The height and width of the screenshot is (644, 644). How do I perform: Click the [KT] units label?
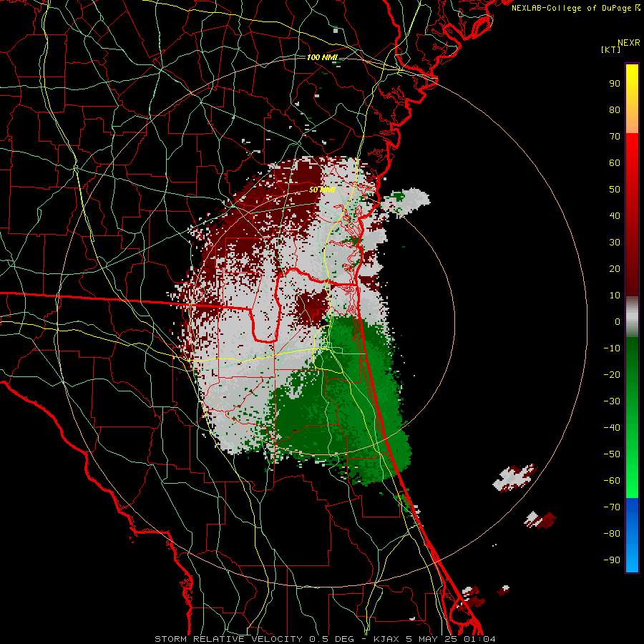tap(611, 49)
